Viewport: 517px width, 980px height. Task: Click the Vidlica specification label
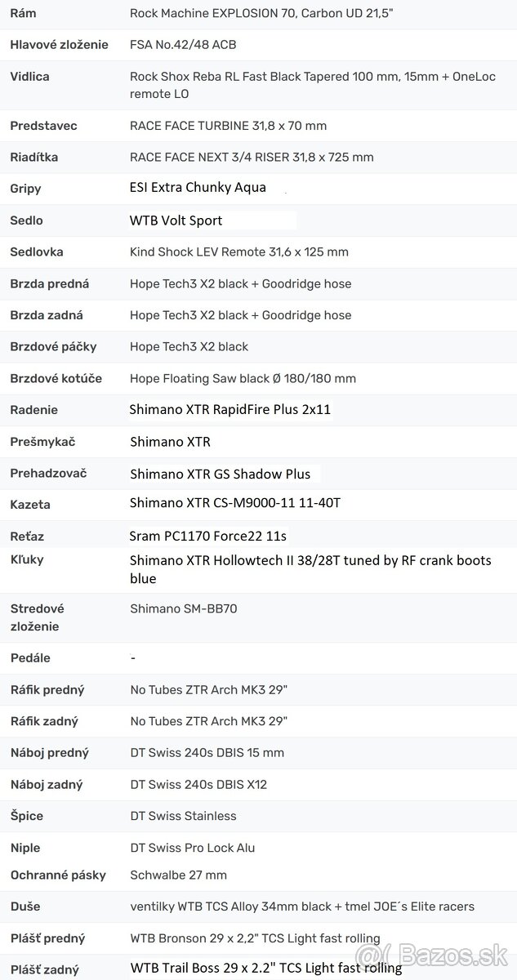point(29,77)
